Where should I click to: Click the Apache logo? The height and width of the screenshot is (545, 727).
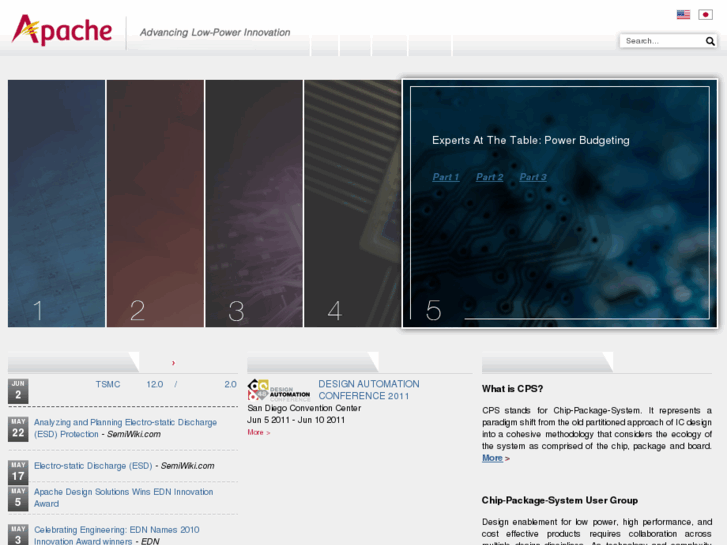click(62, 30)
